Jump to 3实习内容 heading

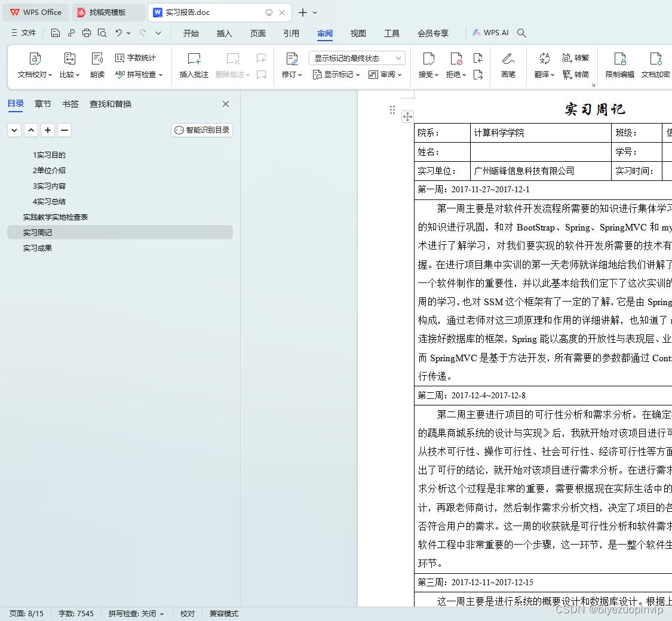pos(50,186)
